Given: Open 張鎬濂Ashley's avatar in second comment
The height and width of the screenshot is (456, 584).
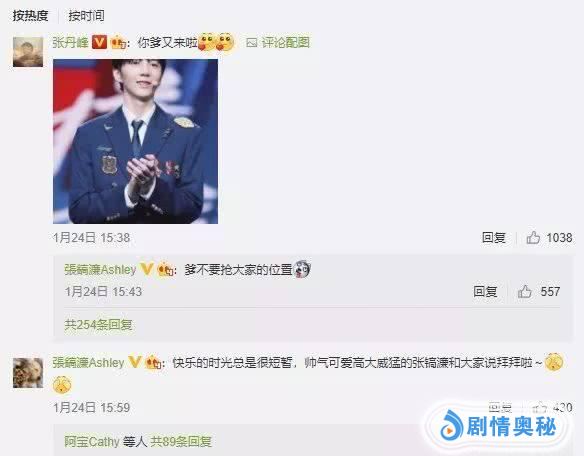Looking at the screenshot, I should pos(28,373).
